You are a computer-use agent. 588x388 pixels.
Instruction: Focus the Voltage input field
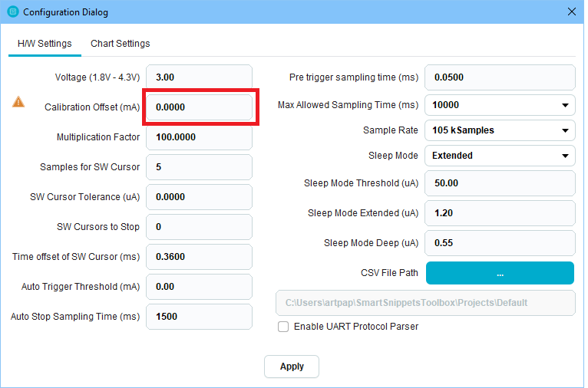click(199, 77)
